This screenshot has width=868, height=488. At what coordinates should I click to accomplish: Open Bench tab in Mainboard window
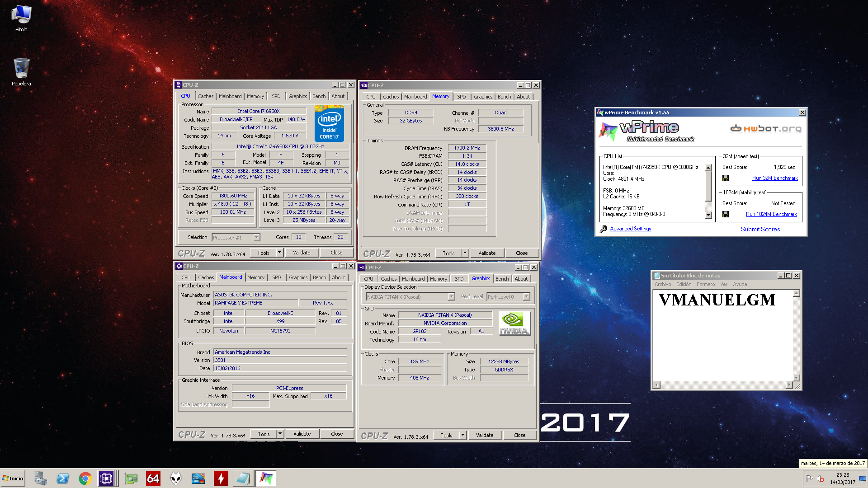(x=319, y=277)
